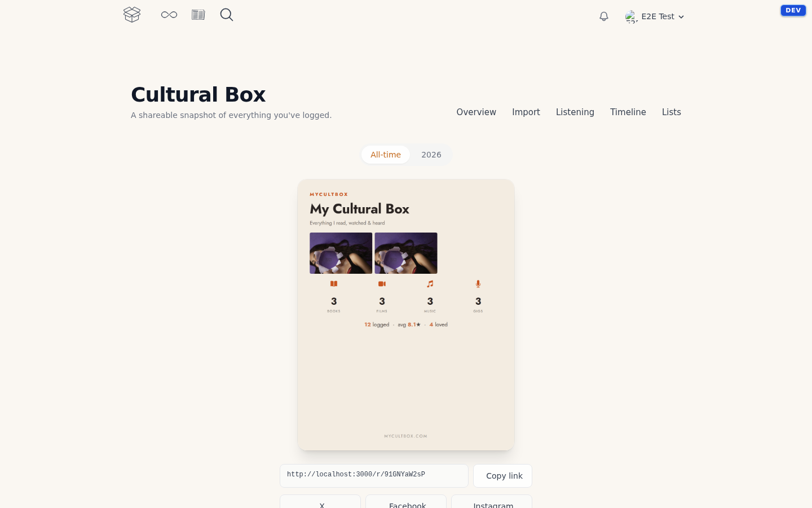The image size is (812, 508).
Task: Click the films camera icon on card
Action: [x=382, y=284]
